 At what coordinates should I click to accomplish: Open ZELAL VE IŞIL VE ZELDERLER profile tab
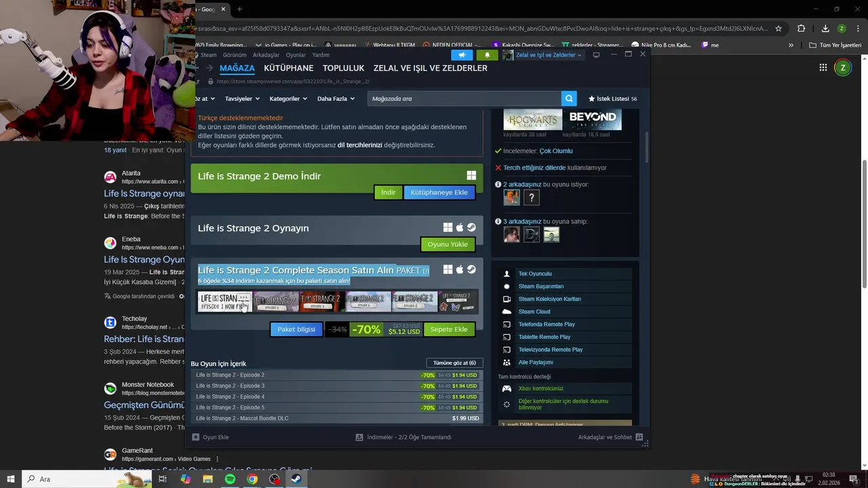[x=430, y=68]
